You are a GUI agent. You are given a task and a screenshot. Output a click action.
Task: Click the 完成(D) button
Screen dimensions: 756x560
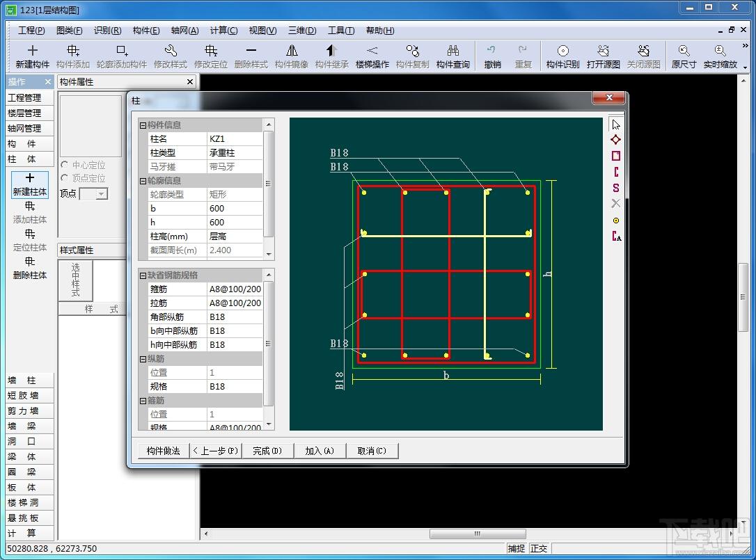[x=267, y=451]
